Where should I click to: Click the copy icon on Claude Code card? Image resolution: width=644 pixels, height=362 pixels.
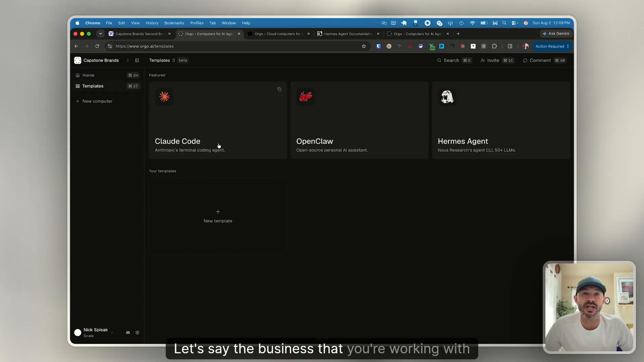279,89
